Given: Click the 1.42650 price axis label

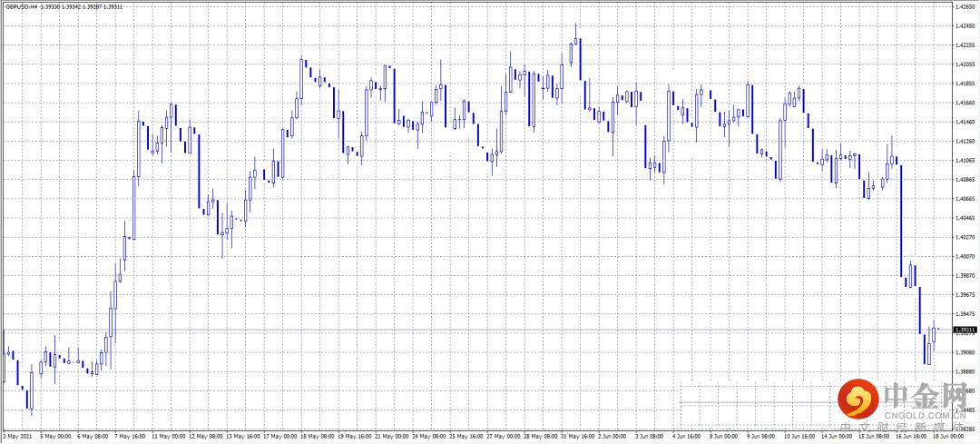Looking at the screenshot, I should pos(963,6).
